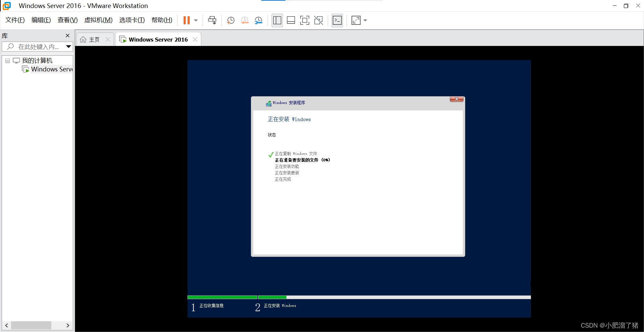Expand the stretch display dropdown arrow
Screen dimensions: 644x332
[x=365, y=20]
